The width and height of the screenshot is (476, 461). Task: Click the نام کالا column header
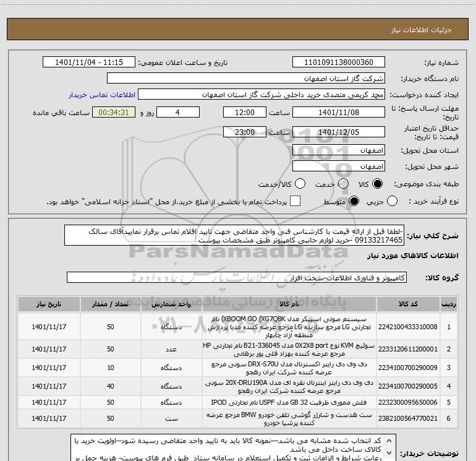pos(289,304)
